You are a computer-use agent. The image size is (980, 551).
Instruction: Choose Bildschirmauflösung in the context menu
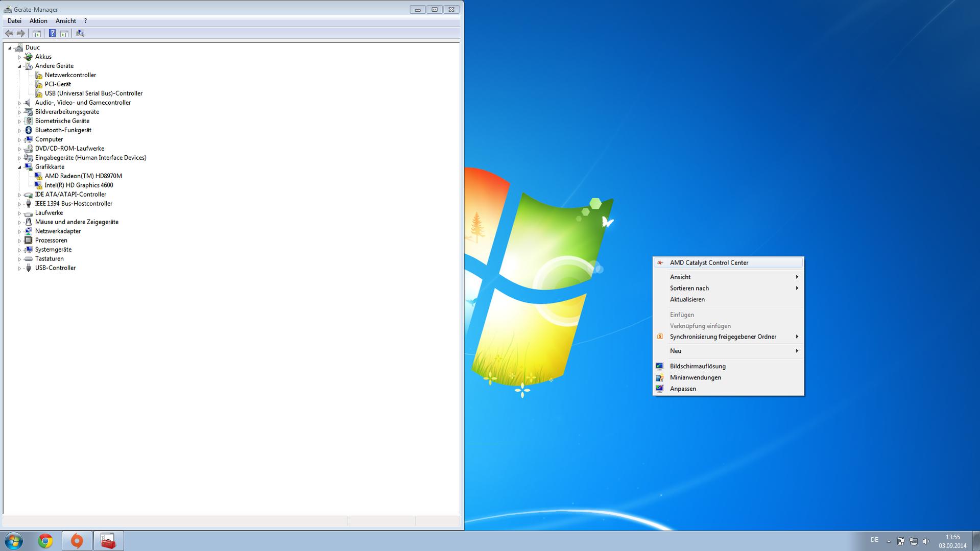(728, 367)
